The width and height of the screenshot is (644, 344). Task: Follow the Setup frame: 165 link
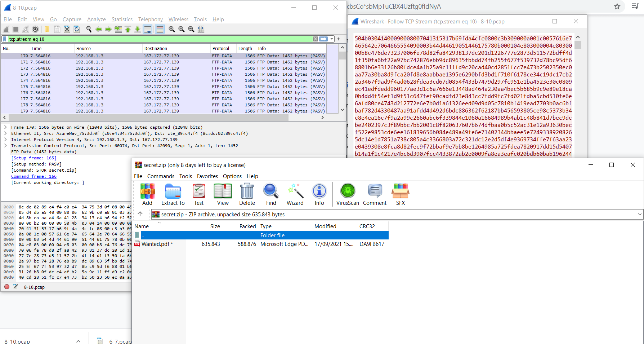[34, 158]
